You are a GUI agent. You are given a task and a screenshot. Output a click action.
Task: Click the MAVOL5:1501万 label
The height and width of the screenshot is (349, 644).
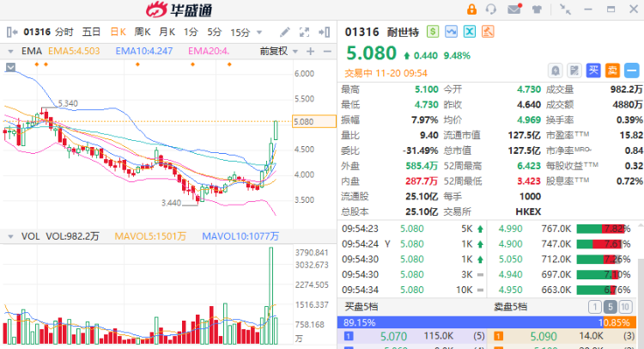[x=150, y=236]
